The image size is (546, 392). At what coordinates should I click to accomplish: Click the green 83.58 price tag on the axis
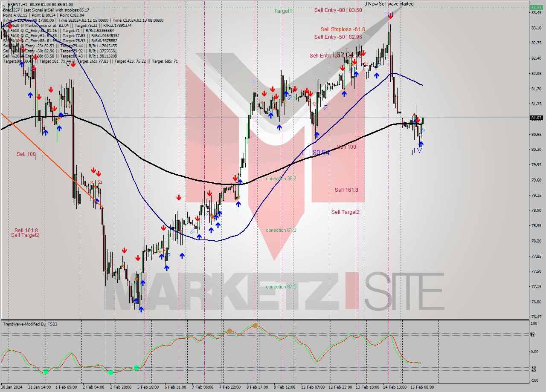click(x=536, y=7)
